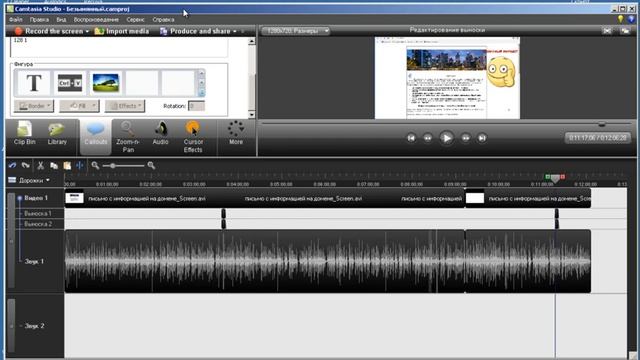Select the keystroke callout shape
Screen dimensions: 640x360
click(x=70, y=83)
